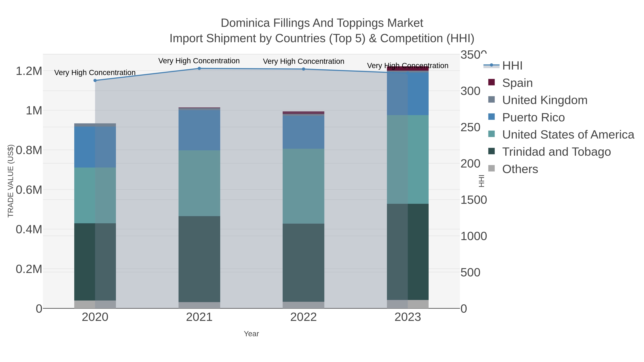The image size is (644, 362).
Task: Click 2022 Very High Concentration annotation
Action: 304,61
